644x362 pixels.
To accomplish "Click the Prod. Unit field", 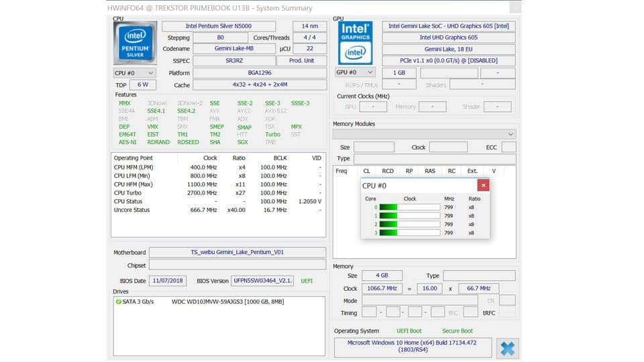I will click(301, 61).
